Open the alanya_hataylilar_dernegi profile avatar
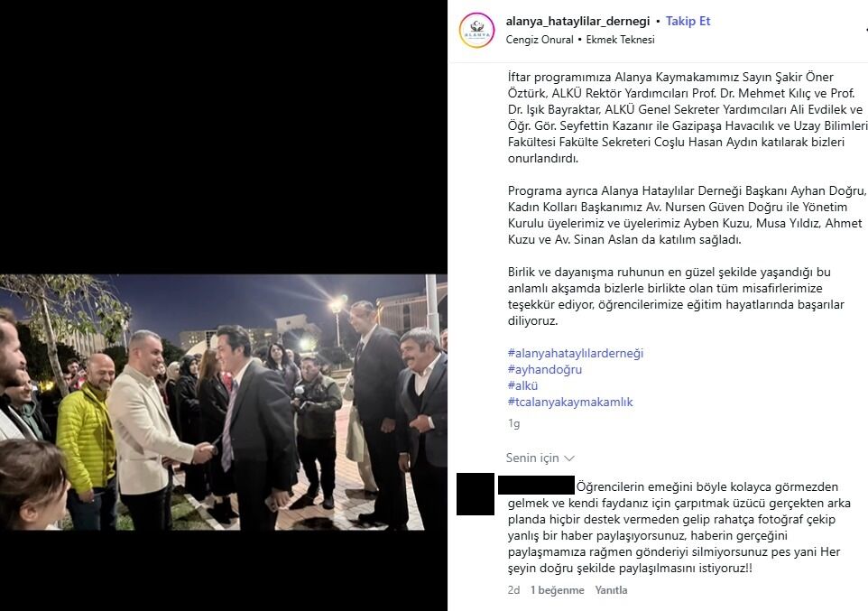Viewport: 868px width, 611px height. click(476, 30)
